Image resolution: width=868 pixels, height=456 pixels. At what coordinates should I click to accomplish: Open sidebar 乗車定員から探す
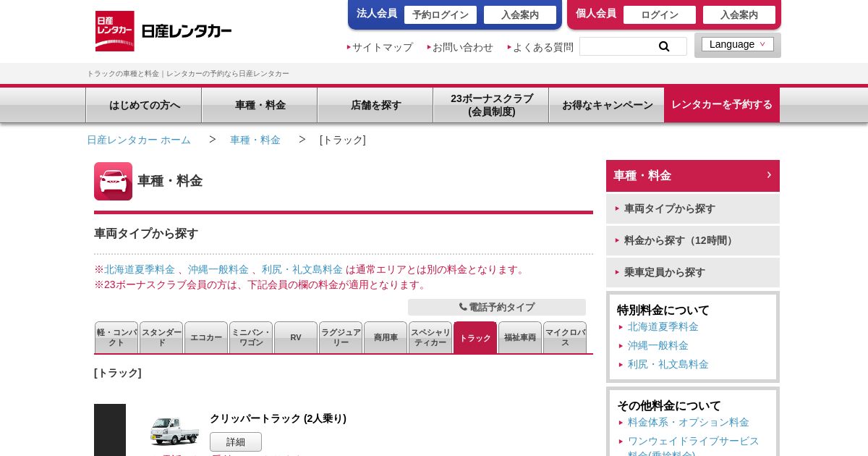click(x=693, y=272)
